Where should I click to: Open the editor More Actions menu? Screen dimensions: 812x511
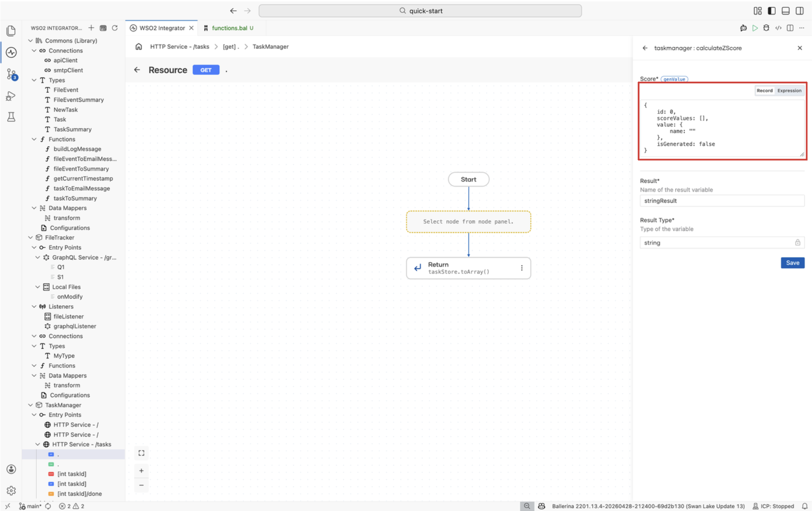click(802, 28)
